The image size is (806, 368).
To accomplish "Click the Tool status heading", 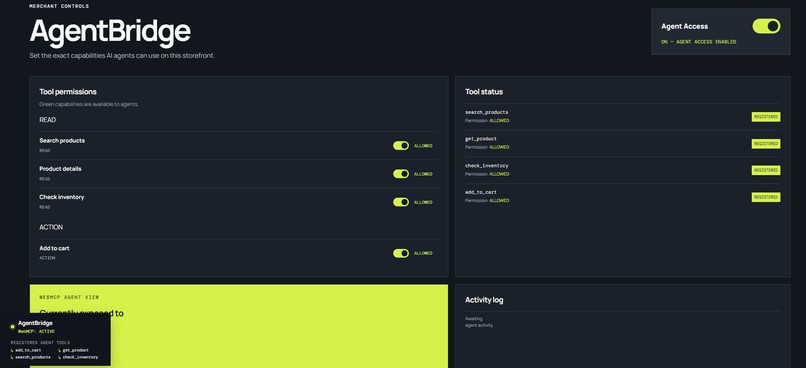I will pos(484,91).
